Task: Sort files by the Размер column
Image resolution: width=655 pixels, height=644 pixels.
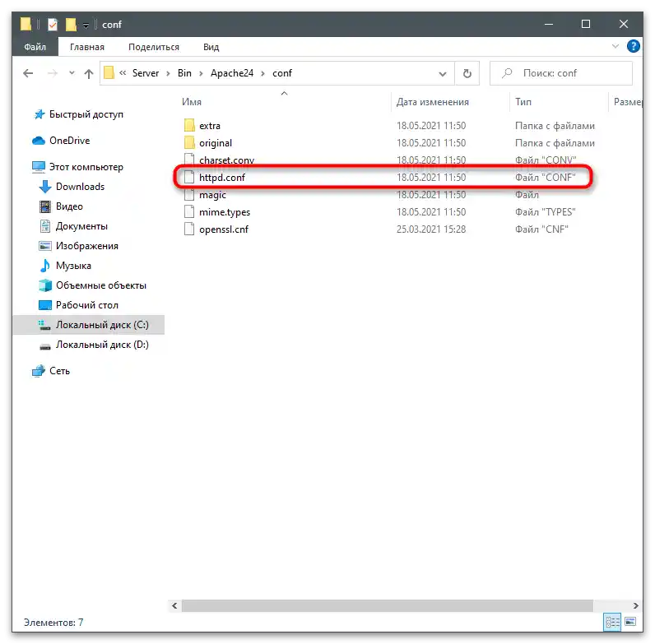Action: coord(625,102)
